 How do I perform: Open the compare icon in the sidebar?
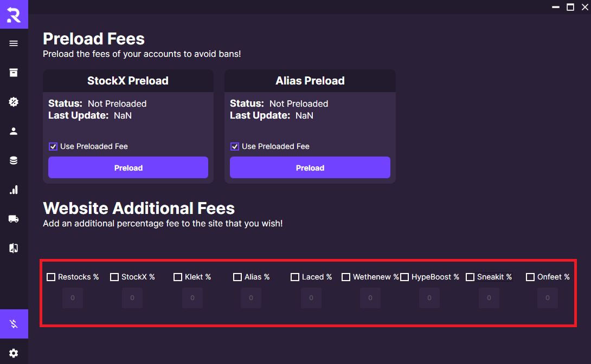click(x=14, y=248)
